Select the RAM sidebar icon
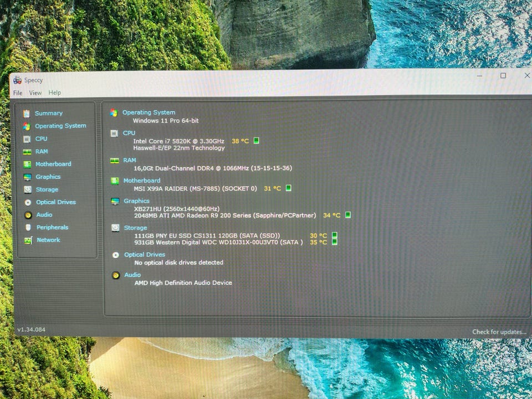Screen dimensions: 532x399 (27, 152)
